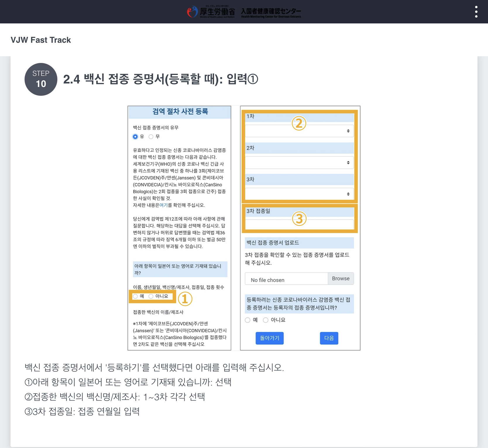
Task: Click the 3차 접종일 date input field
Action: [300, 224]
